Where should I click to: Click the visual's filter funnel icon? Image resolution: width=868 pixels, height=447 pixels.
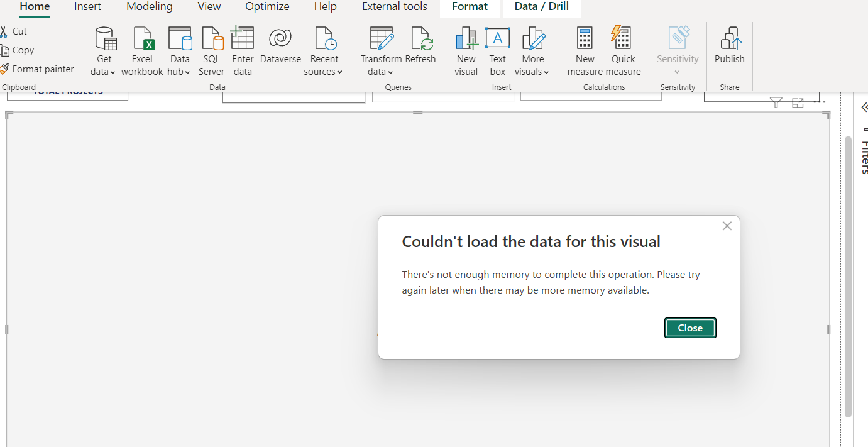(776, 103)
